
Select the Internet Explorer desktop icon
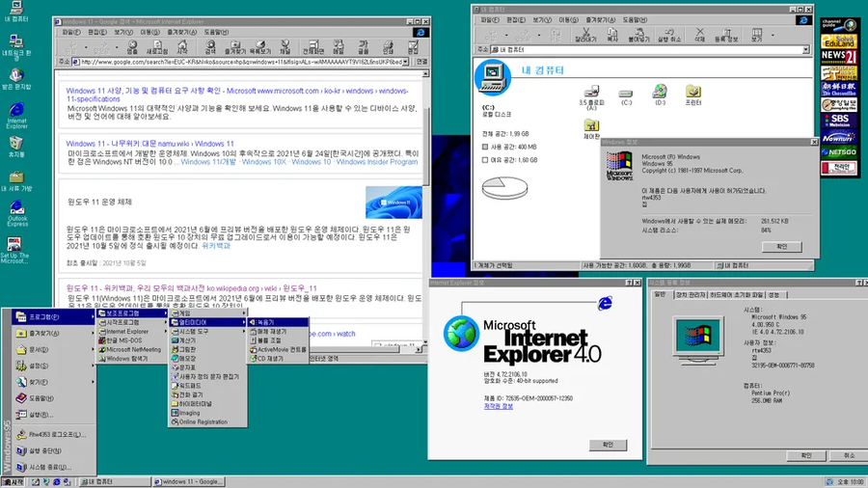pyautogui.click(x=17, y=116)
